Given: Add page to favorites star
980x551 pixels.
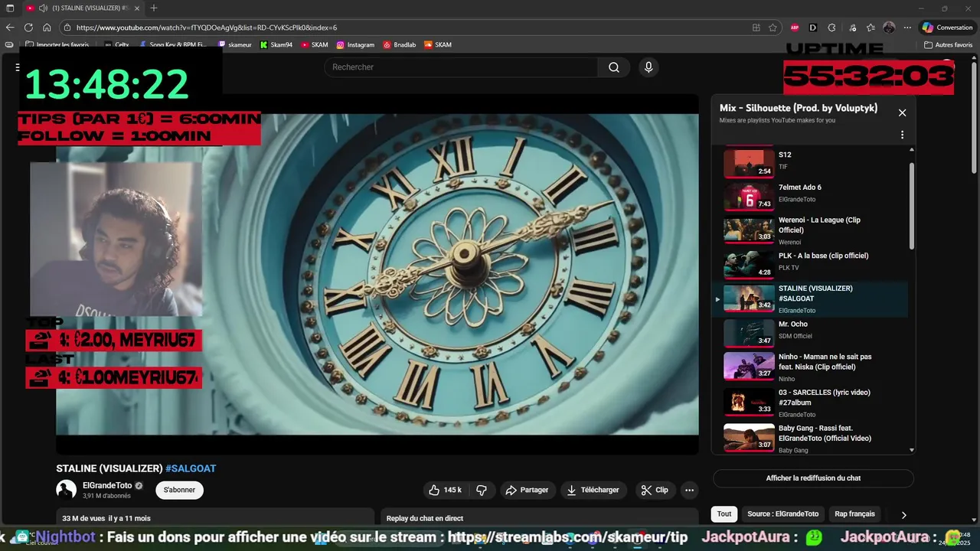Looking at the screenshot, I should (773, 28).
